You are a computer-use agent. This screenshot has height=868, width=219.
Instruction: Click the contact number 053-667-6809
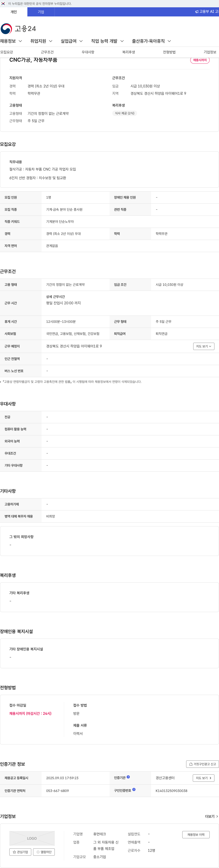[x=57, y=791]
